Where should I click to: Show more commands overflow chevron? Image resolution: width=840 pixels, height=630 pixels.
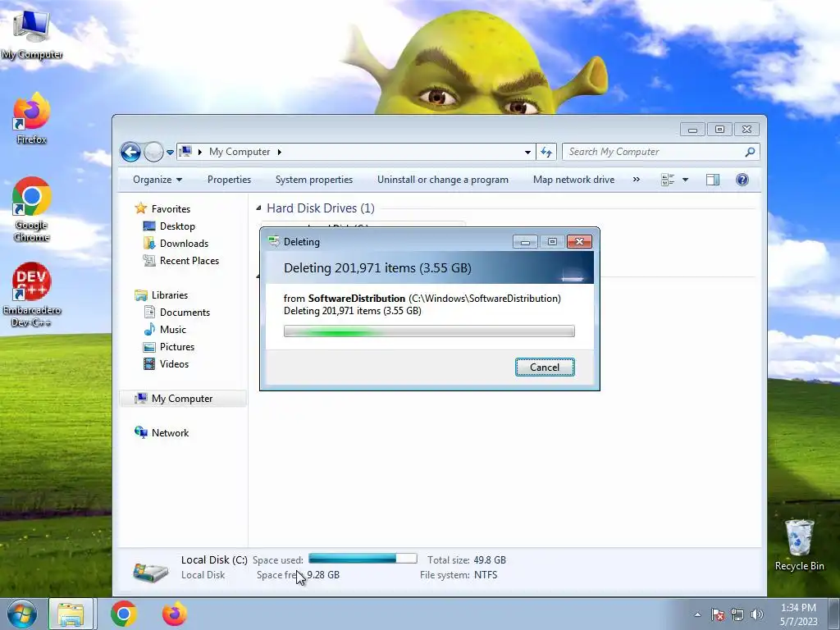[637, 180]
